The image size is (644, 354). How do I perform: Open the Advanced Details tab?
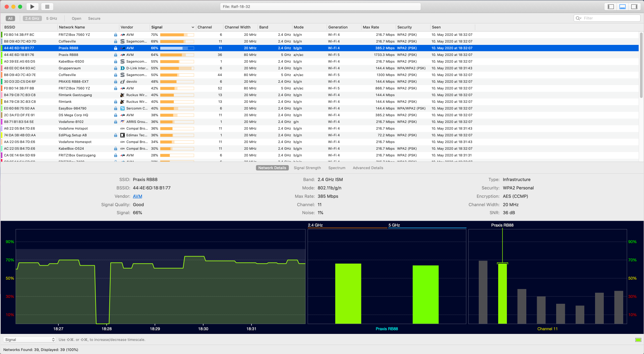368,168
